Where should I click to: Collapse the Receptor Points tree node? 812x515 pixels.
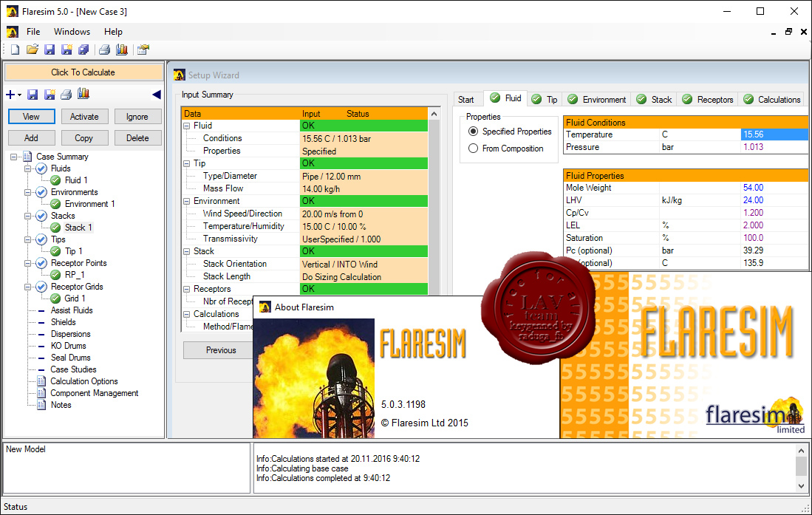tap(27, 263)
